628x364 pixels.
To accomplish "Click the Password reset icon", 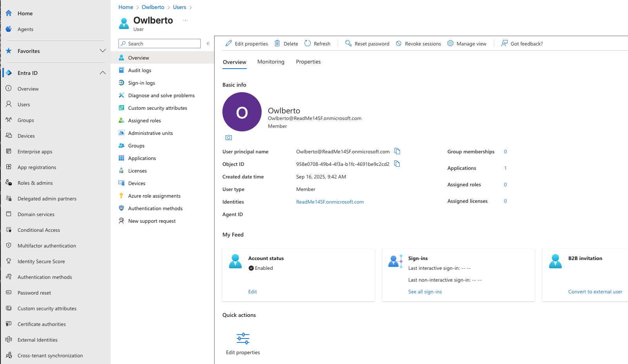I will tap(9, 293).
